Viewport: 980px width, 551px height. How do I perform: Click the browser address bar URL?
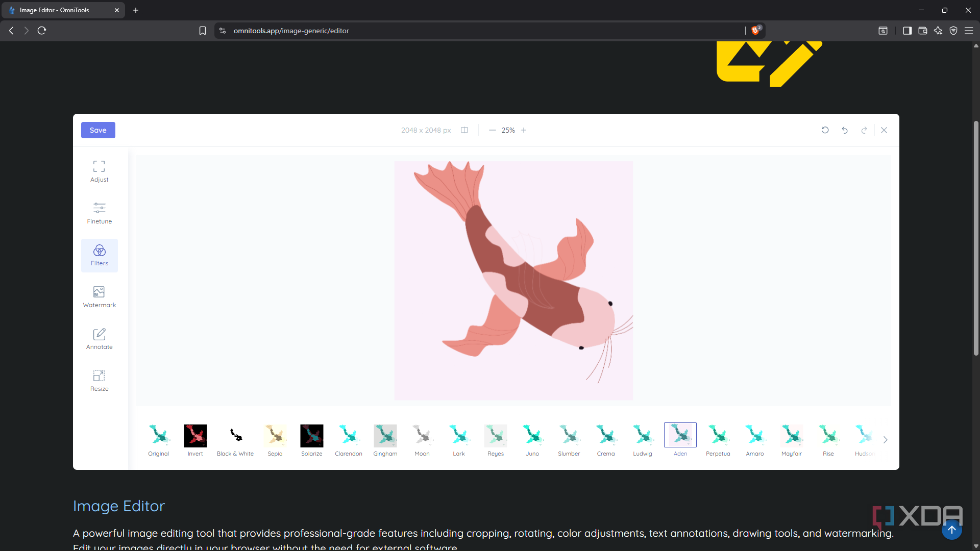[291, 31]
